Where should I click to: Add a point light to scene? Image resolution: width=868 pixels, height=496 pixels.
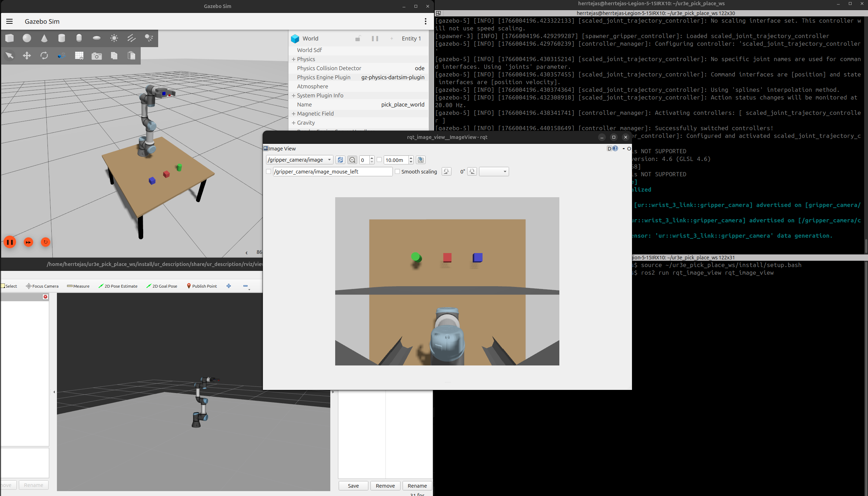[114, 38]
